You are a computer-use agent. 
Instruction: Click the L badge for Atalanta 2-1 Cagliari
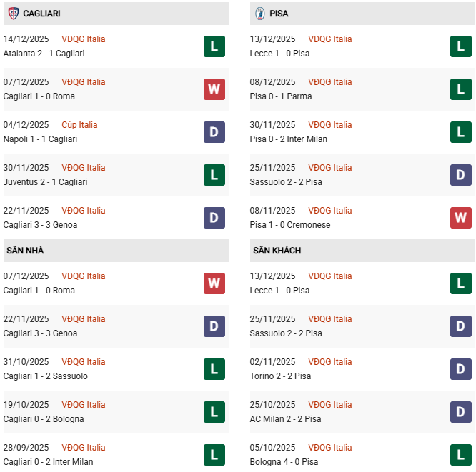click(x=214, y=46)
